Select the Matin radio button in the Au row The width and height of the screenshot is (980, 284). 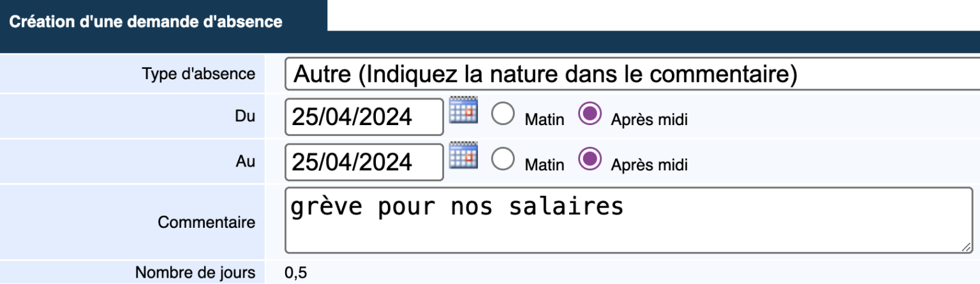[x=503, y=160]
